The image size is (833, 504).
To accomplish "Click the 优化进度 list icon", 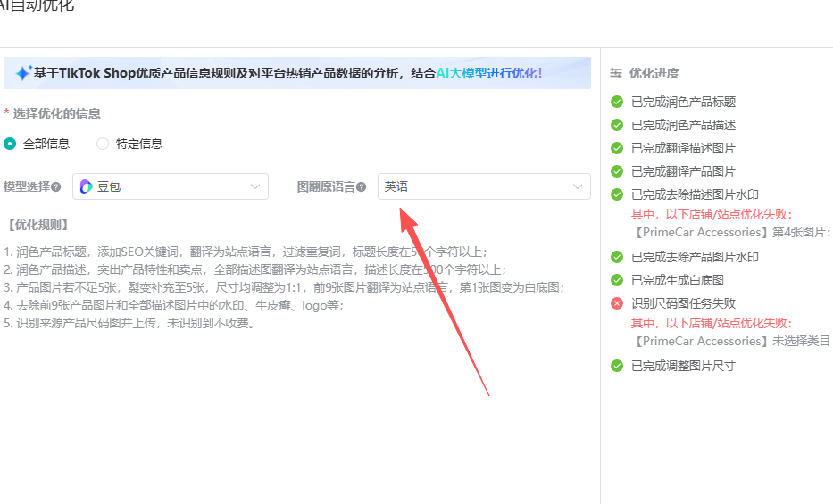I will tap(616, 73).
